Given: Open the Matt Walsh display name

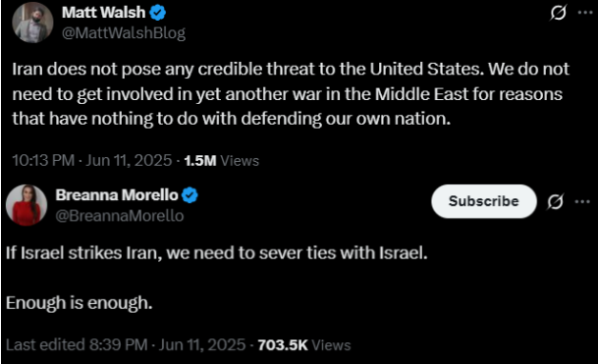Looking at the screenshot, I should [104, 13].
